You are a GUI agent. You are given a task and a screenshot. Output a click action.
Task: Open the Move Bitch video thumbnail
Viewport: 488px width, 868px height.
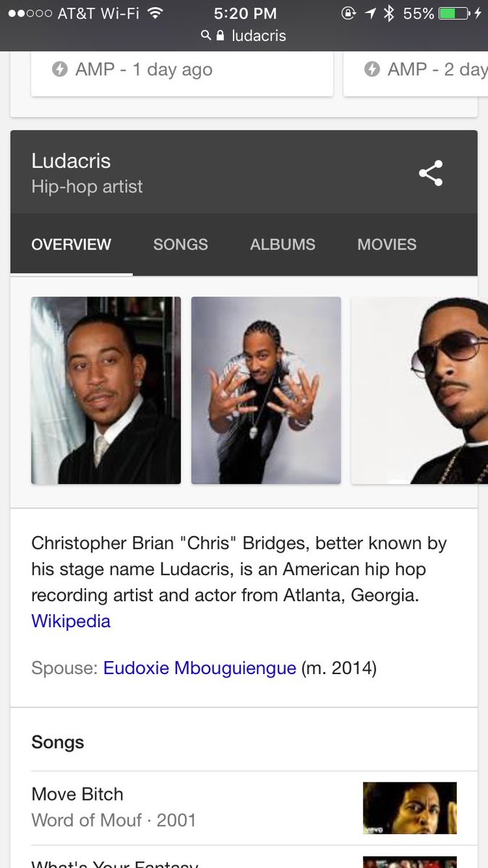pos(410,807)
